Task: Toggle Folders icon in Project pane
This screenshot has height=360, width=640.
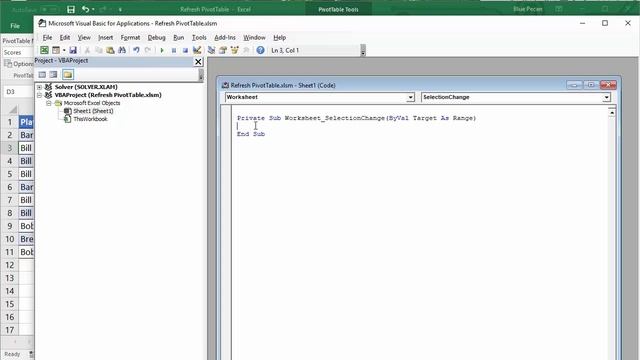Action: tap(68, 75)
